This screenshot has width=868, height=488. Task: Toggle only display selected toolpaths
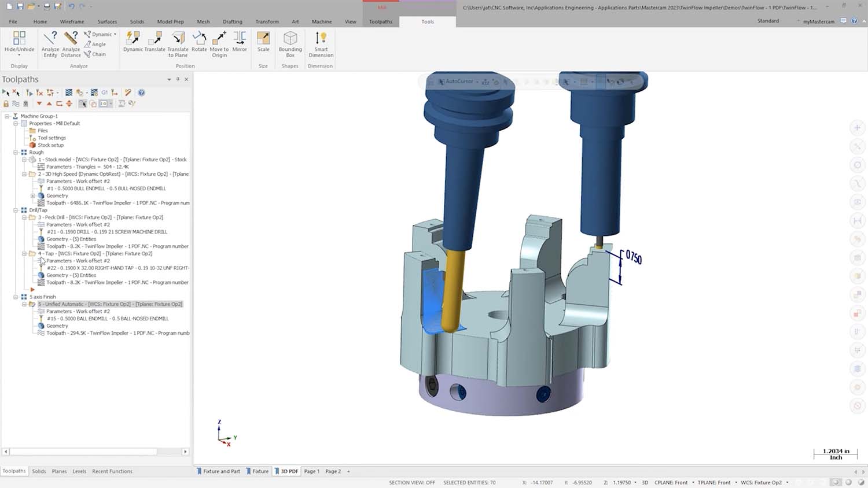point(83,103)
